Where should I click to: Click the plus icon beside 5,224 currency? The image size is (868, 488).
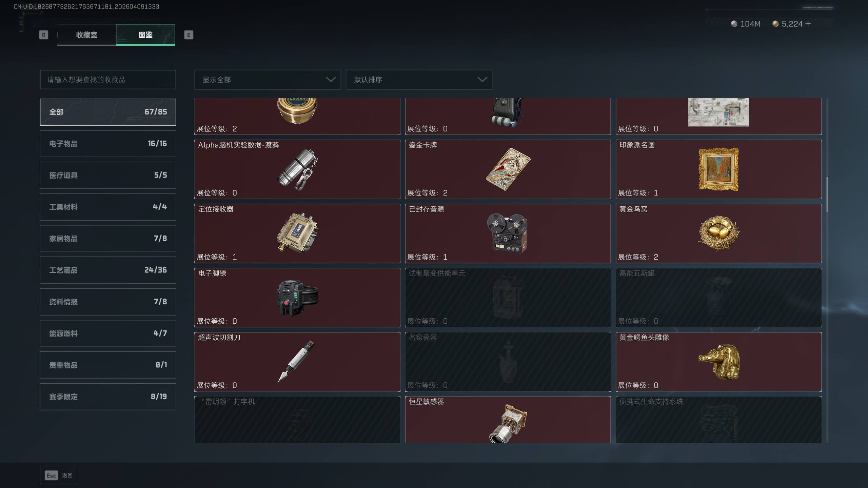[x=808, y=24]
